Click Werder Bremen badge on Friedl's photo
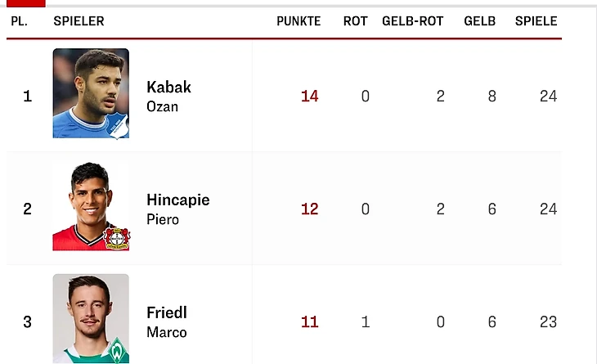 click(x=117, y=353)
